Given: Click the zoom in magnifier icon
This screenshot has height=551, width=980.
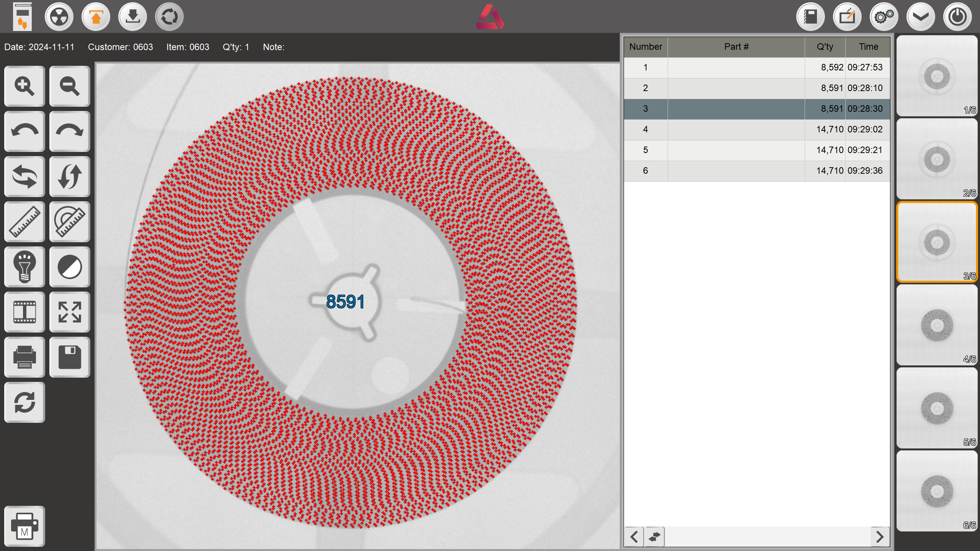Looking at the screenshot, I should tap(24, 86).
